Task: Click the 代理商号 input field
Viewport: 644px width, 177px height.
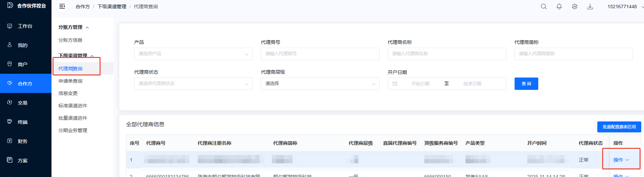Action: tap(320, 54)
